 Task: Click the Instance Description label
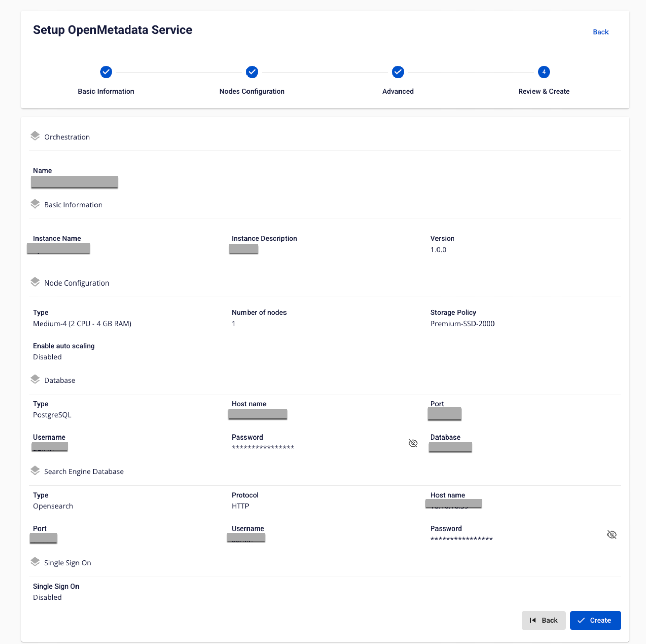coord(264,238)
